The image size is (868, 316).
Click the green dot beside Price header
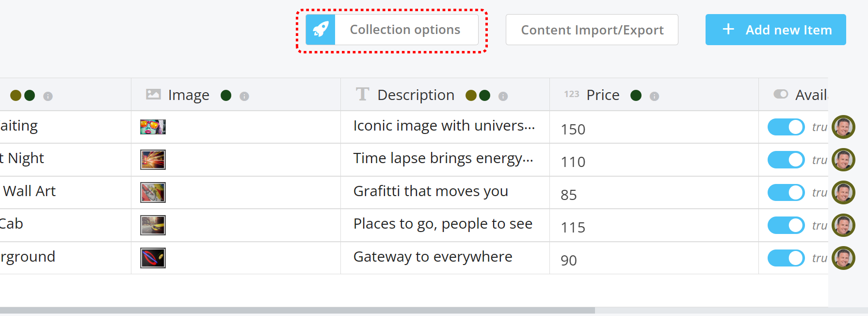[x=636, y=96]
